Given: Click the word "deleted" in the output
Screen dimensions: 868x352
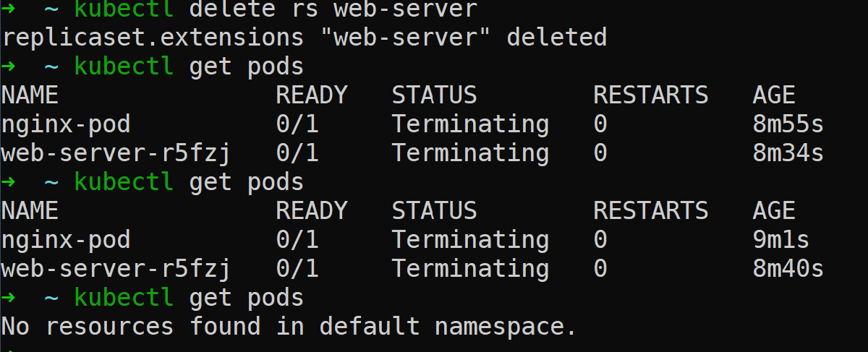Looking at the screenshot, I should click(x=556, y=37).
